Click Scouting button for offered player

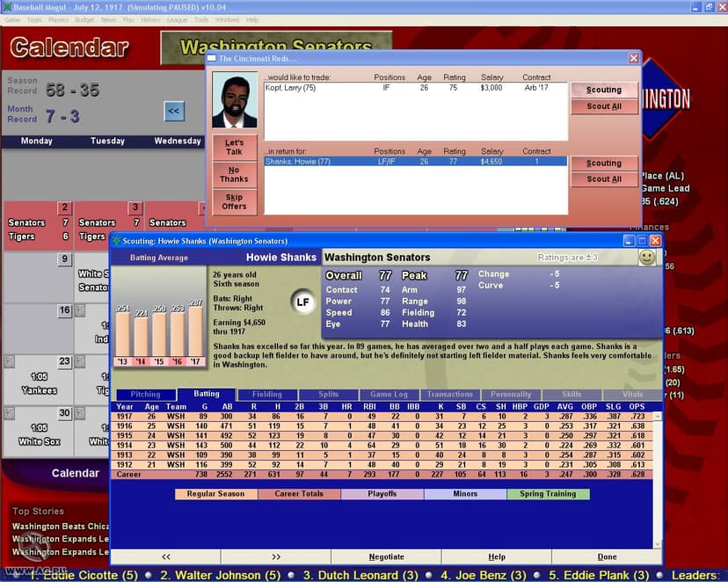(x=603, y=90)
